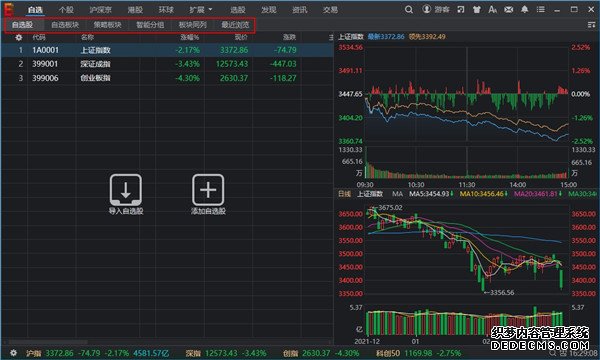The height and width of the screenshot is (360, 600).
Task: Open the 环球 main menu
Action: [x=166, y=10]
